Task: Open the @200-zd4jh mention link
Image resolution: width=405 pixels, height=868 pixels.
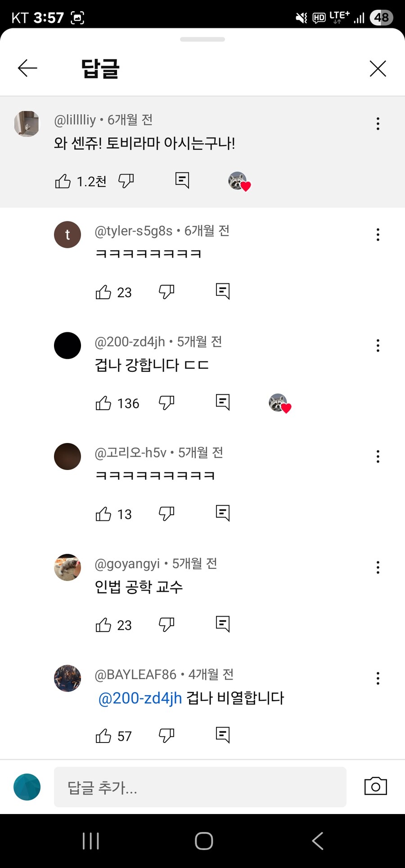Action: click(x=140, y=698)
